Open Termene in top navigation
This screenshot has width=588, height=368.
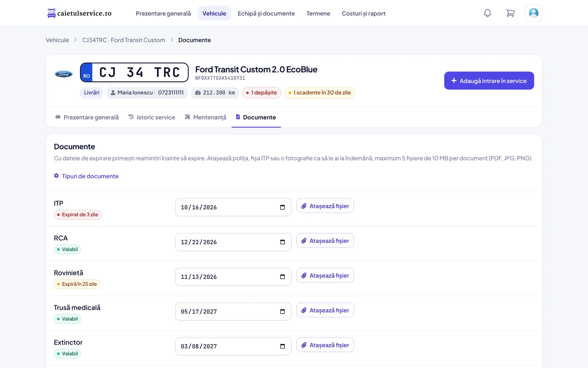pos(318,13)
